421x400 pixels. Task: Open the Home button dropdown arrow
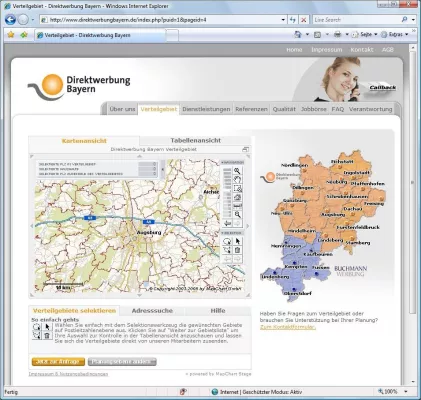pos(307,34)
